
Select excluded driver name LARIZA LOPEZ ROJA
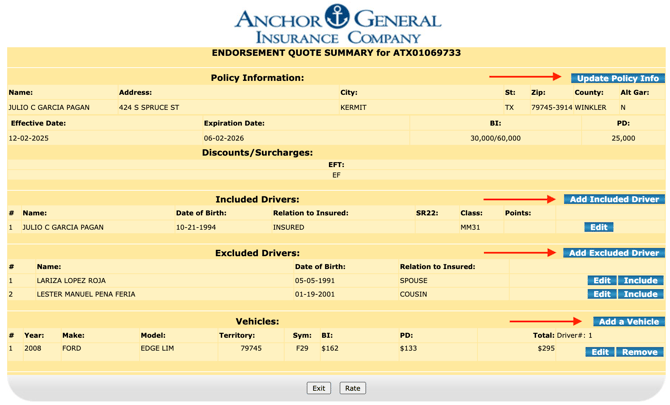coord(71,281)
